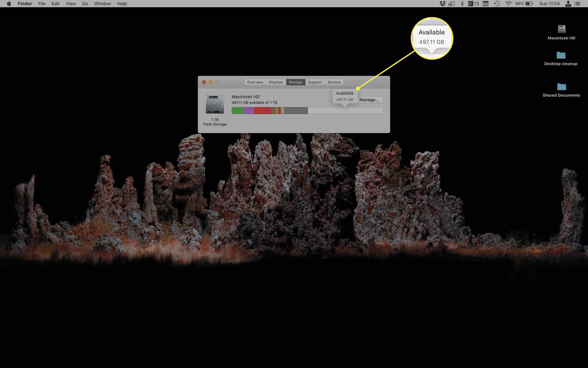Click the Overview tab in About This Mac
Image resolution: width=588 pixels, height=368 pixels.
tap(254, 82)
